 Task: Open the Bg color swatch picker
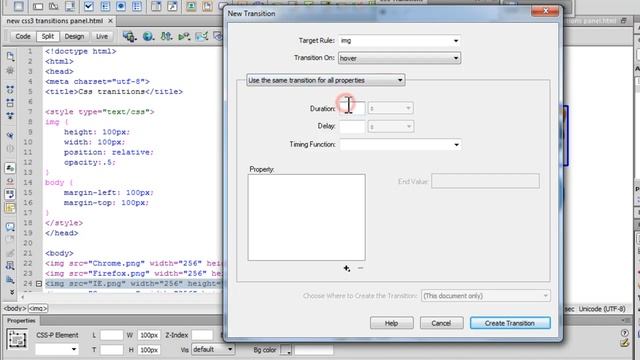coord(286,350)
